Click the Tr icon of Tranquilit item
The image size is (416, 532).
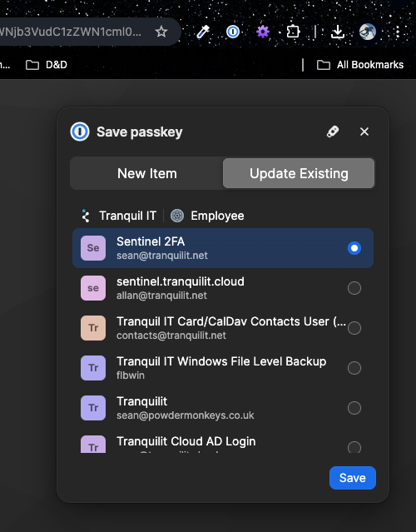click(x=93, y=408)
